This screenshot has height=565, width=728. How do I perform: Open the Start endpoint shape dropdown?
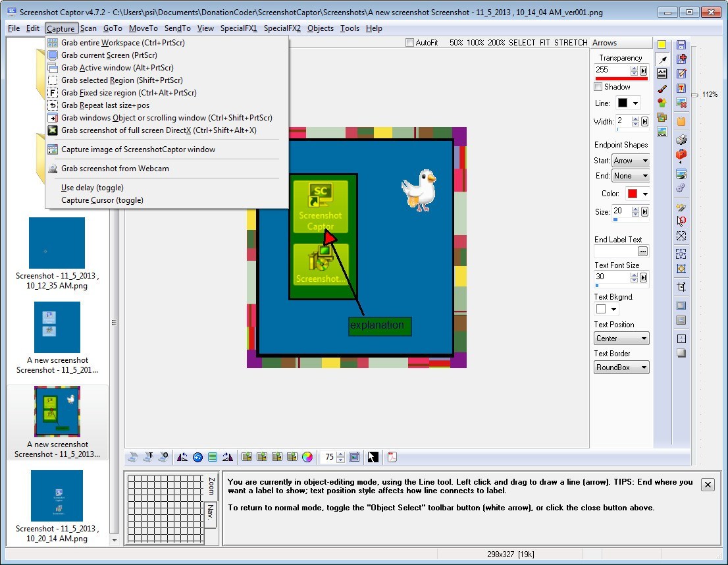(x=630, y=161)
